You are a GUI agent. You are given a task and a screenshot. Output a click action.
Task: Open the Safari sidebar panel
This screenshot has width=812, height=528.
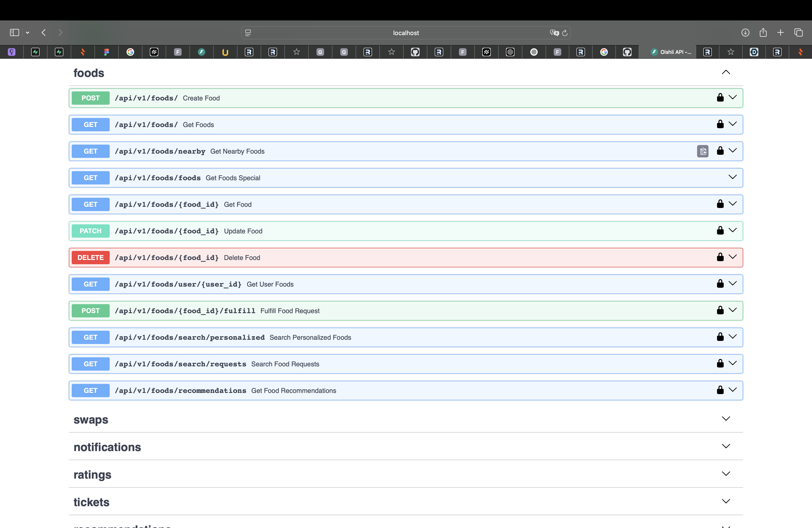coord(14,33)
